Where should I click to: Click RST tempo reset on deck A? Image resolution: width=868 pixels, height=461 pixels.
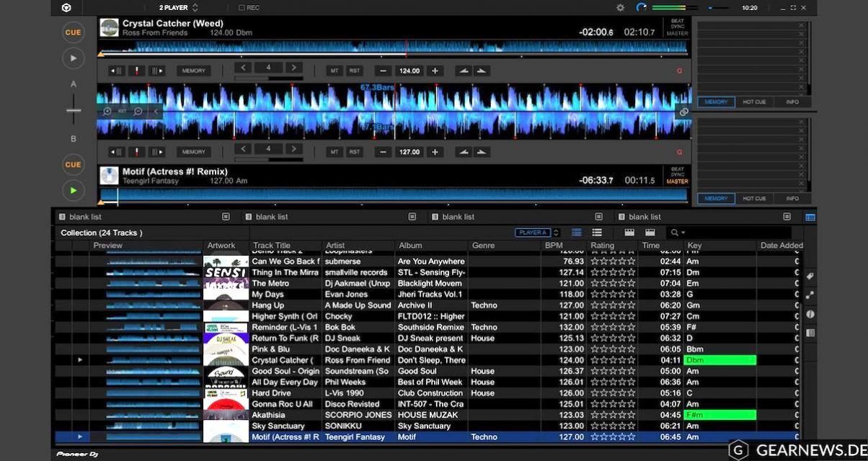coord(355,71)
